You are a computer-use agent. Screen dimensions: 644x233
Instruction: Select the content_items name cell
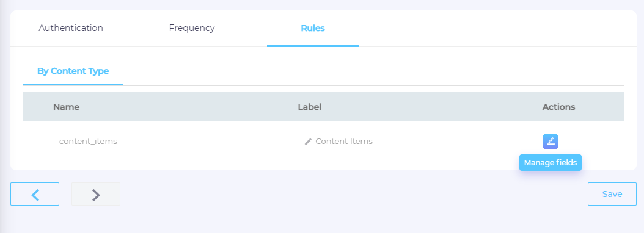(x=89, y=141)
